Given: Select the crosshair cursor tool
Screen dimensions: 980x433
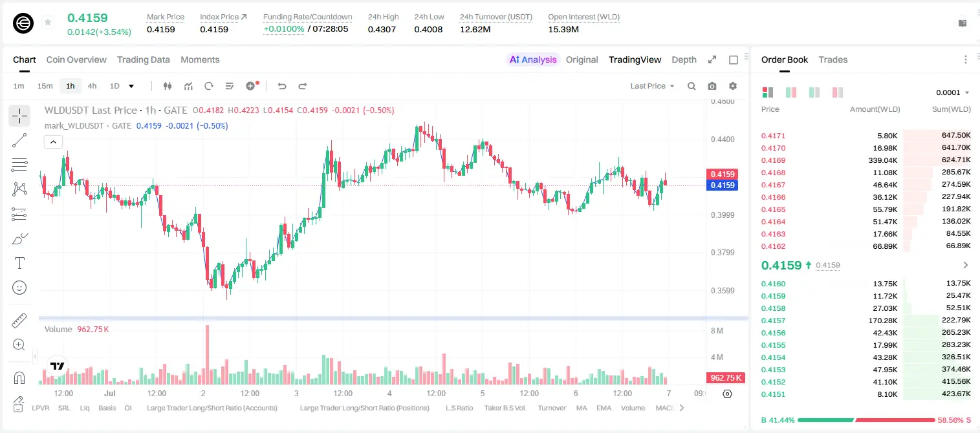Looking at the screenshot, I should point(19,116).
